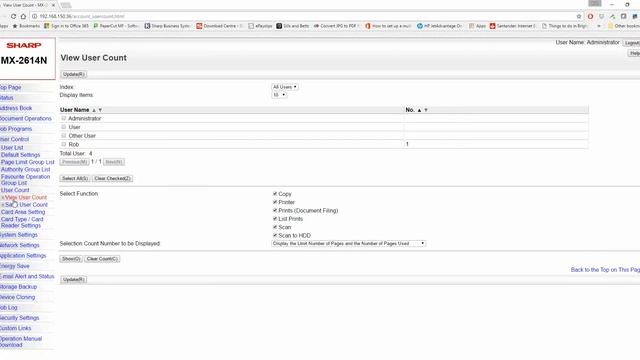Open the PaperCut MF bookmark
The width and height of the screenshot is (640, 360).
pos(116,26)
